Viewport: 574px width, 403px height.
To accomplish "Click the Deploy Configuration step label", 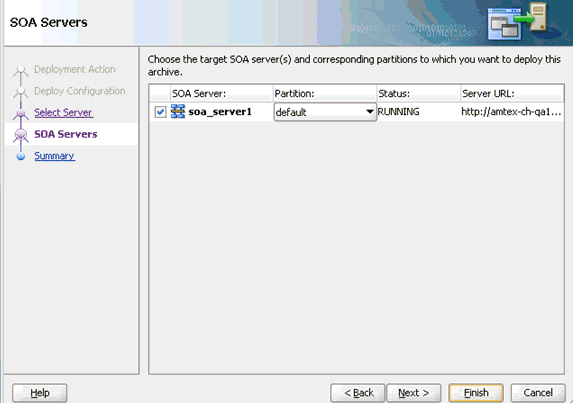I will [x=79, y=91].
